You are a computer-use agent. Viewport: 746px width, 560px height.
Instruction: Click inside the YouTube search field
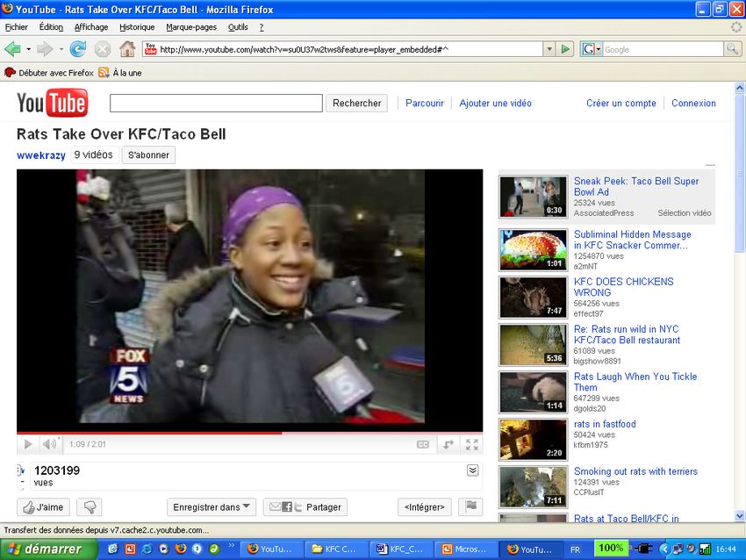216,104
